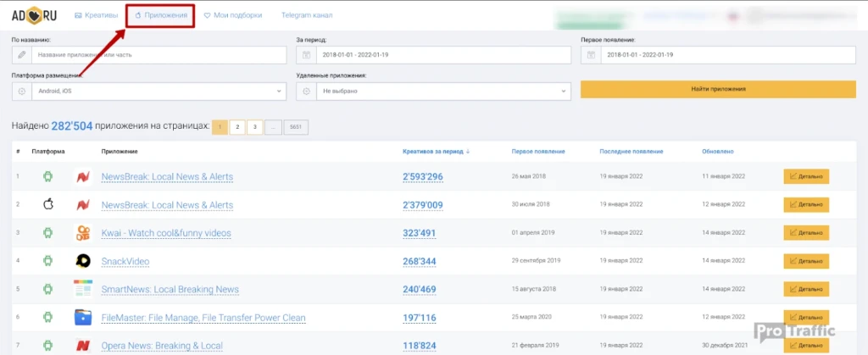The height and width of the screenshot is (355, 868).
Task: Sort by Первое появление column header
Action: tap(538, 152)
